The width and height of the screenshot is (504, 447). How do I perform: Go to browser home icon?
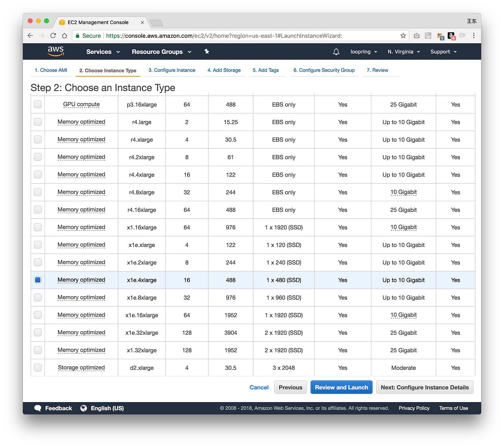pyautogui.click(x=64, y=35)
